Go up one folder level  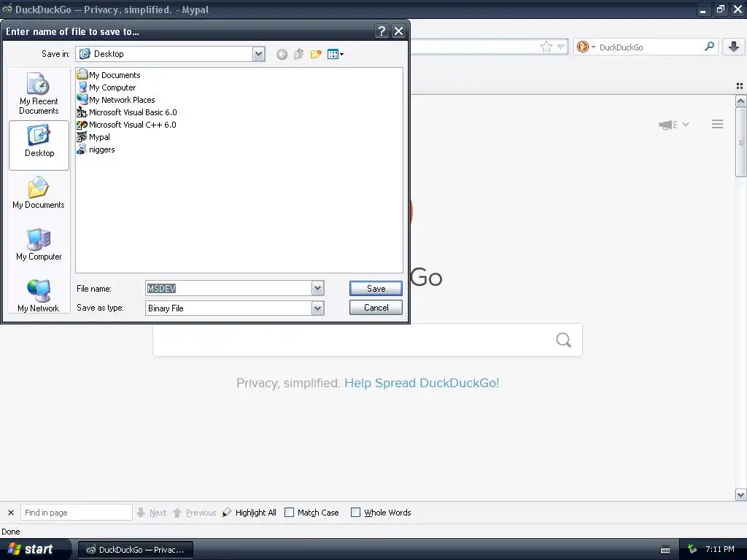[x=298, y=54]
